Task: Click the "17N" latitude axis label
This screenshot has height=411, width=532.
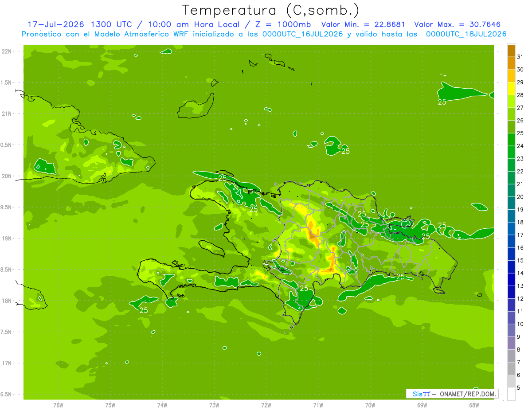Action: [x=8, y=363]
